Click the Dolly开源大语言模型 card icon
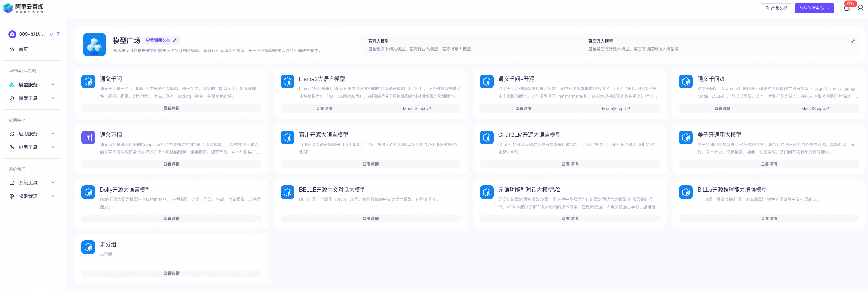The image size is (868, 291). [x=88, y=192]
